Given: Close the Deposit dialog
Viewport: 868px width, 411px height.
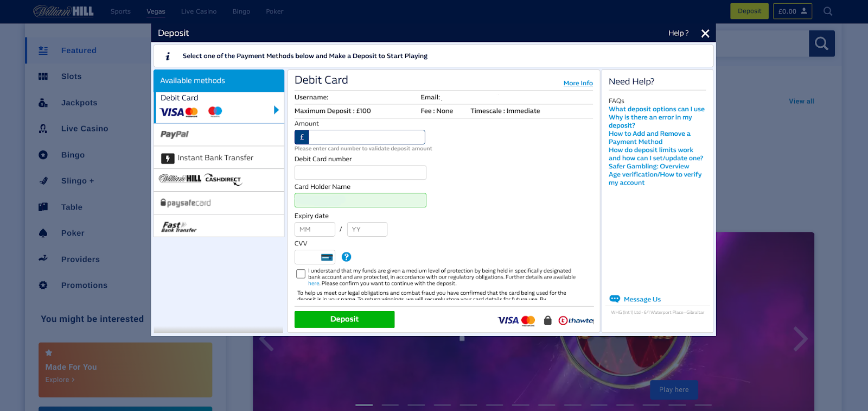Looking at the screenshot, I should pyautogui.click(x=705, y=33).
